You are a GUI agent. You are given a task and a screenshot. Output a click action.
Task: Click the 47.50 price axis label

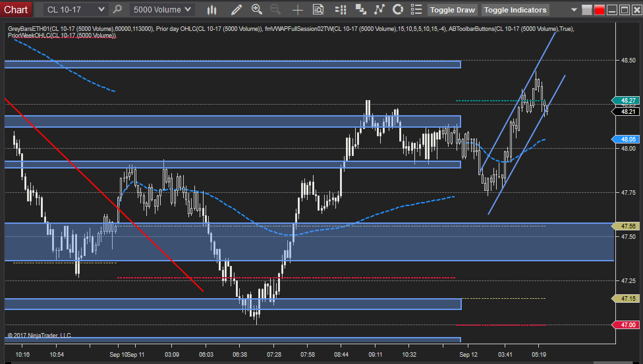click(629, 237)
